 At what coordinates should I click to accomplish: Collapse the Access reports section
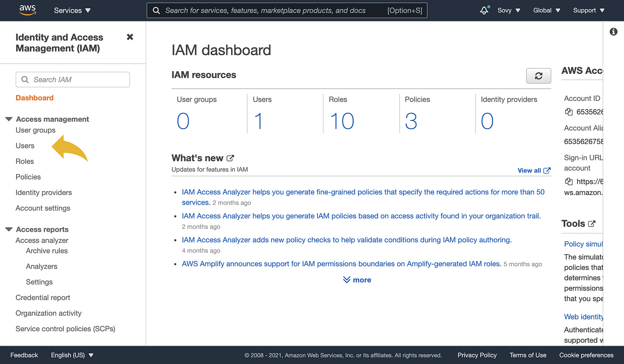[9, 229]
